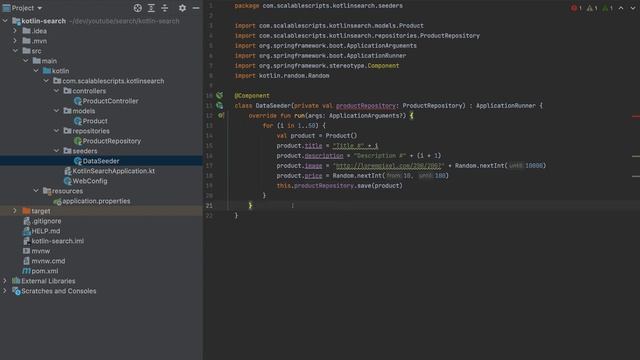Viewport: 640px width, 360px height.
Task: Expand Scratches and Consoles node
Action: tap(5, 291)
